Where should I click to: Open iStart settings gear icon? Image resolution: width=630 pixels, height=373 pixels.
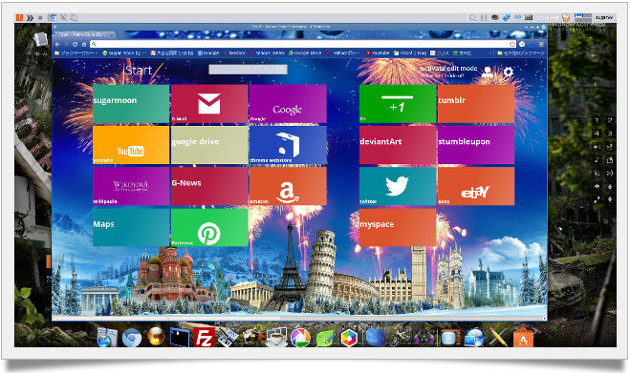click(x=508, y=72)
